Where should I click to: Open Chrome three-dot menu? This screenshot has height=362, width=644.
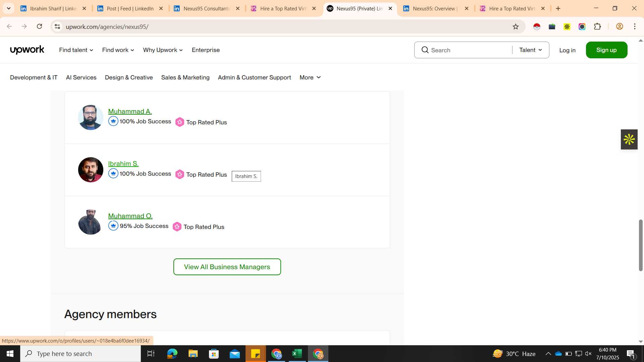[635, 26]
